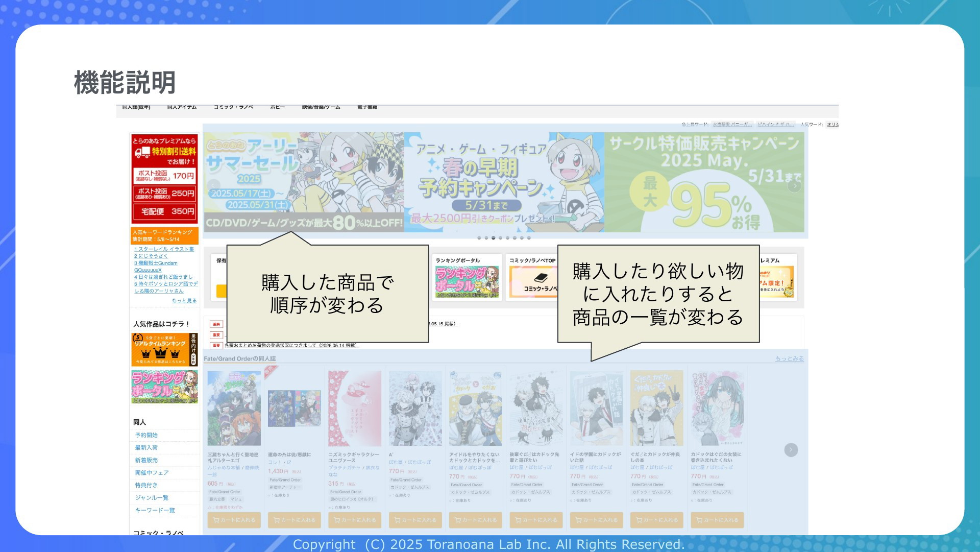Image resolution: width=980 pixels, height=552 pixels.
Task: Open title link イドの学園にカドックがいた話
Action: 596,457
